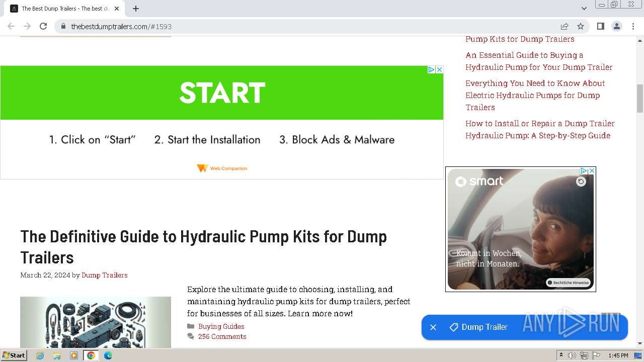Click the green START ad button
Viewport: 644px width, 362px height.
point(222,93)
